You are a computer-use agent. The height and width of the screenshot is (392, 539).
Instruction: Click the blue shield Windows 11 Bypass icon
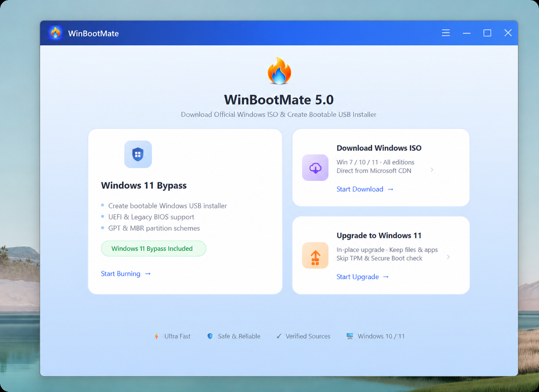(x=138, y=154)
